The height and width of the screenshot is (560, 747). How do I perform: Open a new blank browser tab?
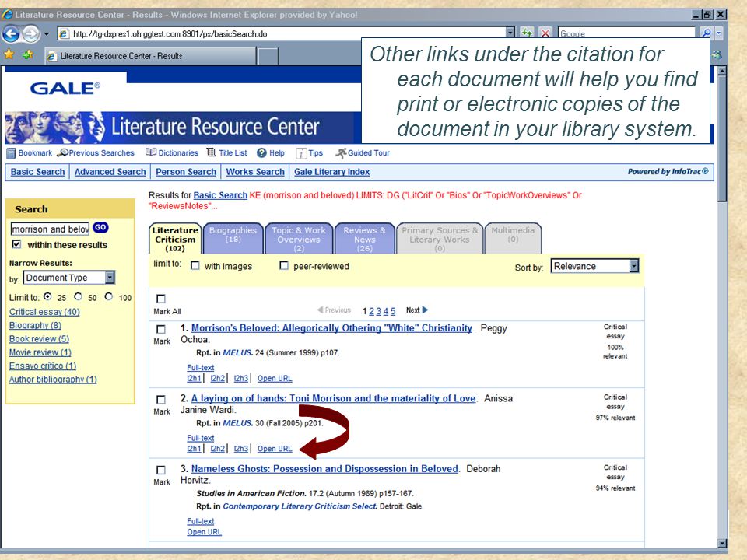pos(268,56)
